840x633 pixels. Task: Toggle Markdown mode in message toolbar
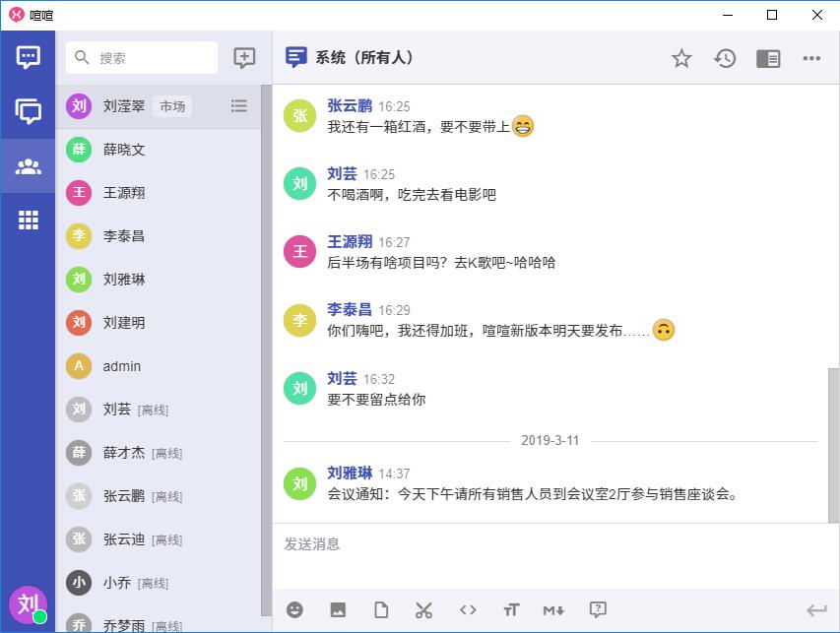coord(553,610)
